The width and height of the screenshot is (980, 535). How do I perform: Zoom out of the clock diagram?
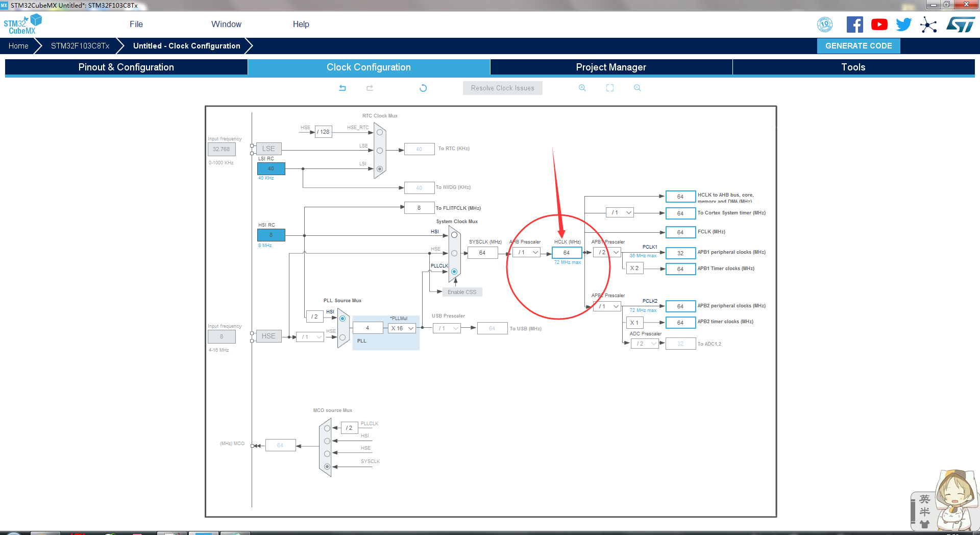638,88
